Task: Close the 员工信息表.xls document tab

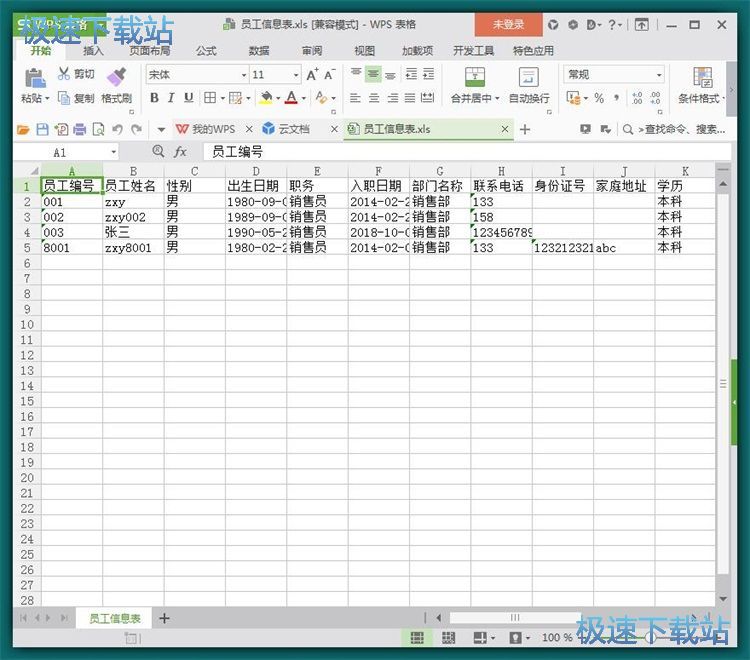Action: point(505,129)
